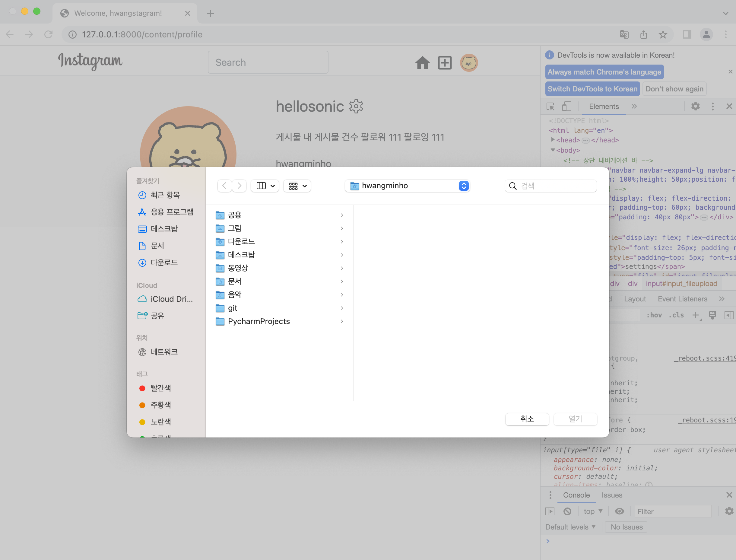Open the column view mode dropdown
This screenshot has height=560, width=736.
[x=265, y=186]
